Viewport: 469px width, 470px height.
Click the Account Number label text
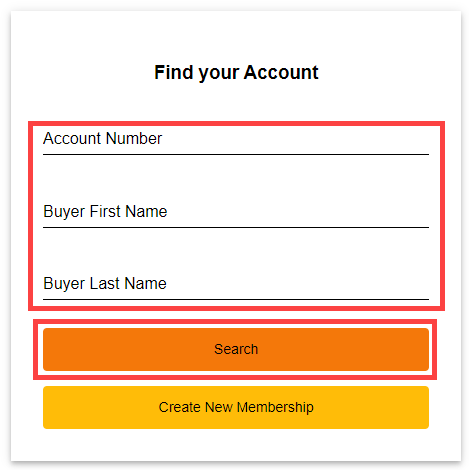103,139
